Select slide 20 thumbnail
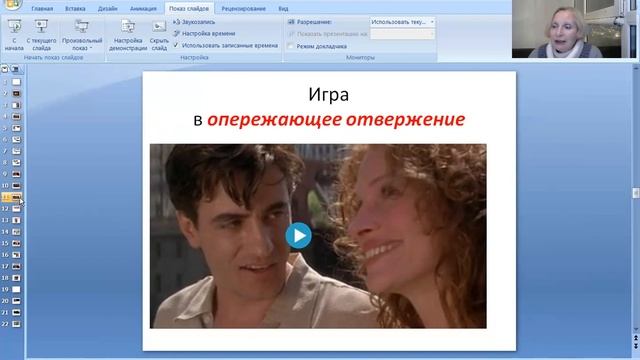 pos(16,301)
